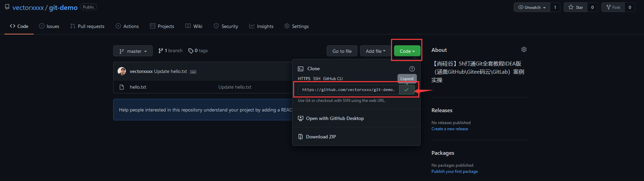Open the git-demo repository link

coord(63,7)
